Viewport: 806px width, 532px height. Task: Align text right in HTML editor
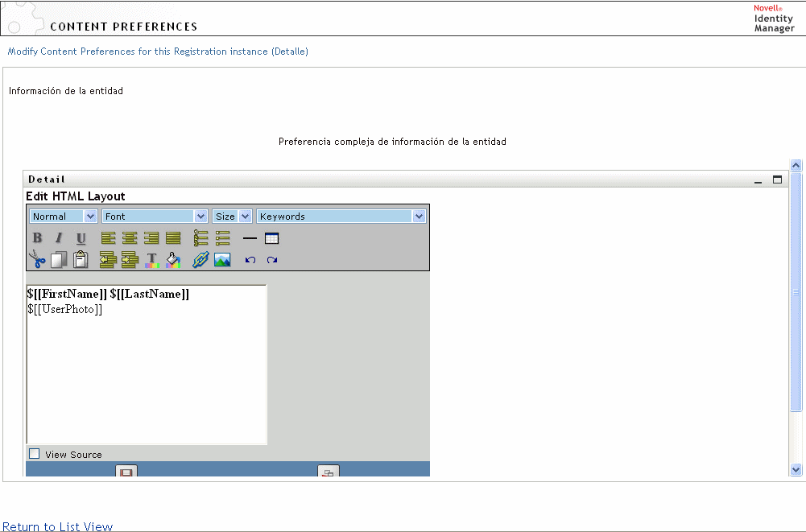[151, 238]
